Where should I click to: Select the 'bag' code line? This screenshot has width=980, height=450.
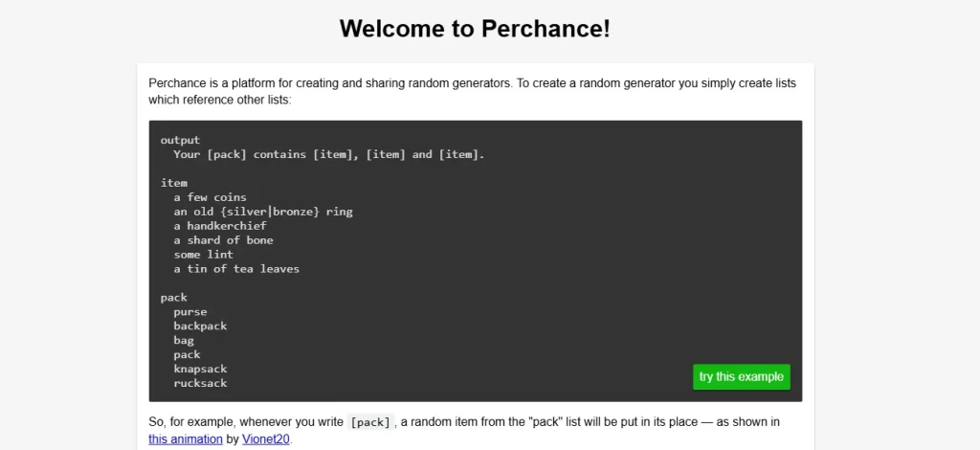pyautogui.click(x=184, y=341)
